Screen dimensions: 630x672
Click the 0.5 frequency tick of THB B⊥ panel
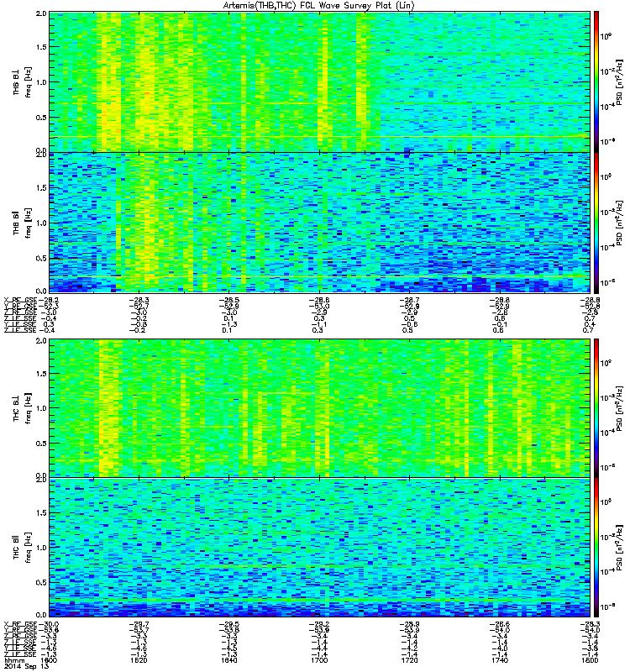[41, 118]
